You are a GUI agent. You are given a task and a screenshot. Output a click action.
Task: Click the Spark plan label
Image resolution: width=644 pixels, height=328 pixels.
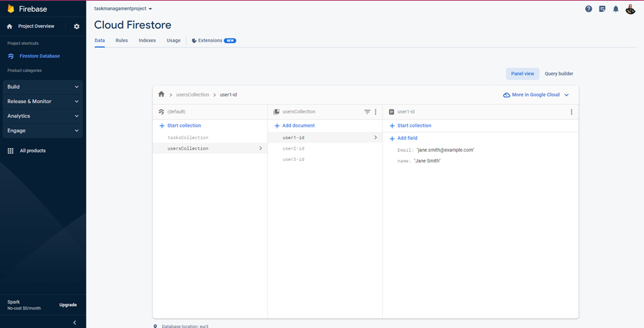coord(14,302)
